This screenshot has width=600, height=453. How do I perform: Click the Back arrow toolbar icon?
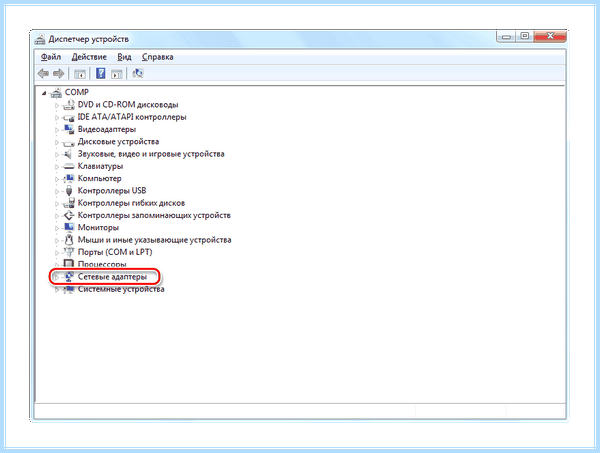[43, 73]
